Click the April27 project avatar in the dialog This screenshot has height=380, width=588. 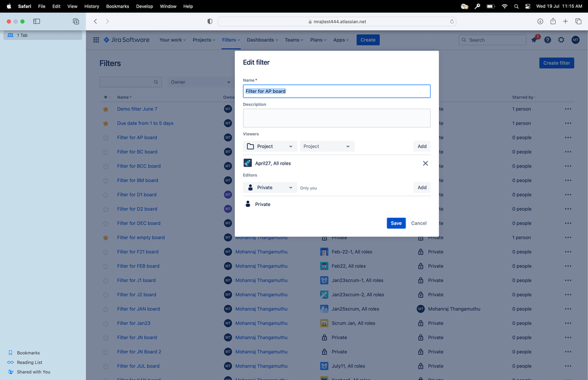[248, 163]
